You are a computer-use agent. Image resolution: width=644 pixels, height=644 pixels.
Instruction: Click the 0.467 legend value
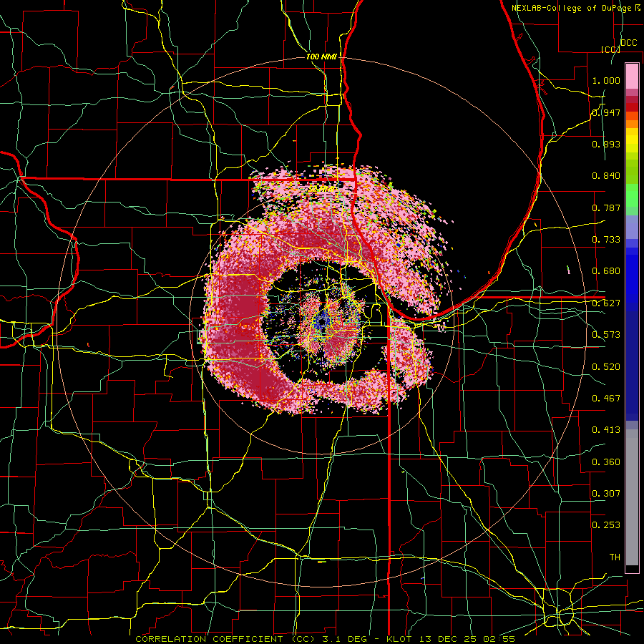pyautogui.click(x=606, y=399)
